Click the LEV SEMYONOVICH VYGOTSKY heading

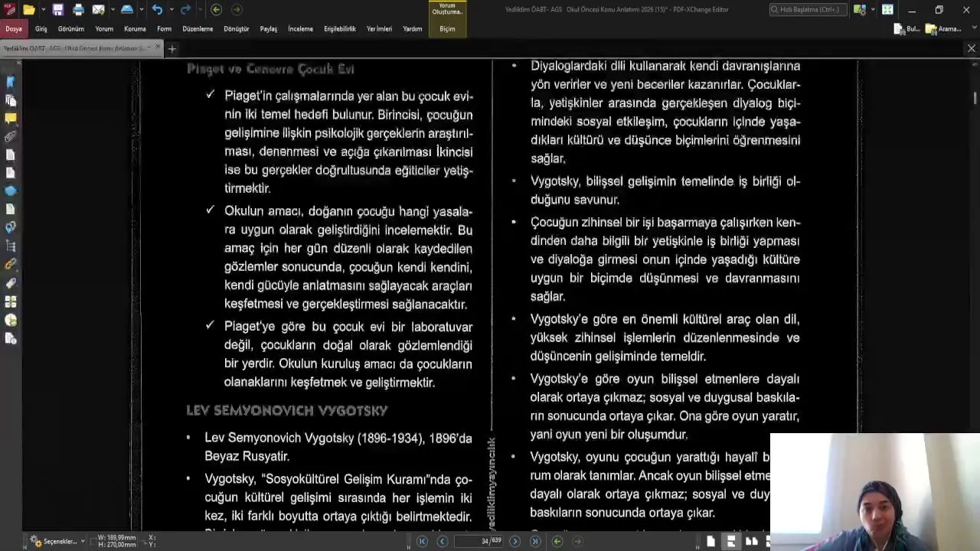[287, 411]
